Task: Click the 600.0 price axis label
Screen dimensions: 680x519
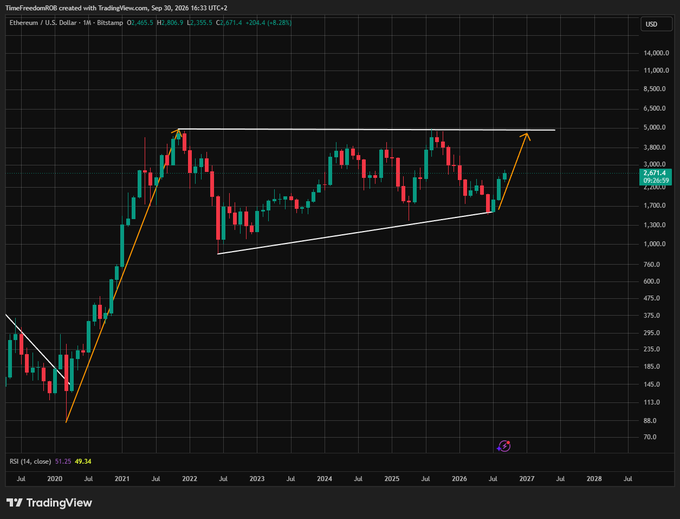Action: tap(652, 281)
